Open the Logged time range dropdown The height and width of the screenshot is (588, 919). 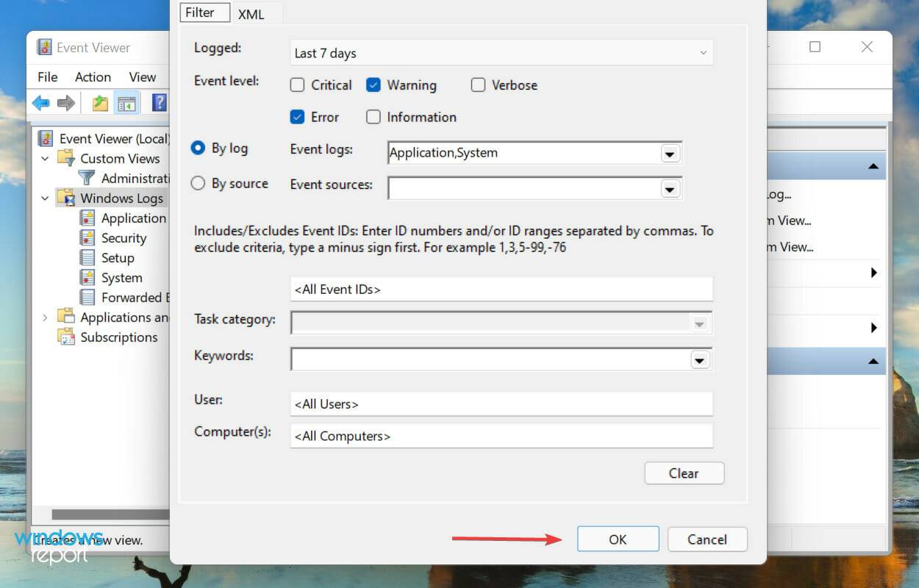(703, 52)
